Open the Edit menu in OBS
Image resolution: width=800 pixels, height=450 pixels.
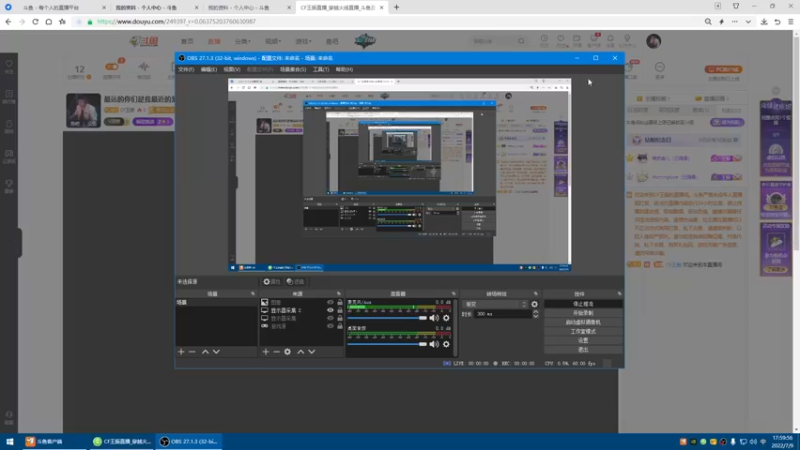pyautogui.click(x=209, y=69)
